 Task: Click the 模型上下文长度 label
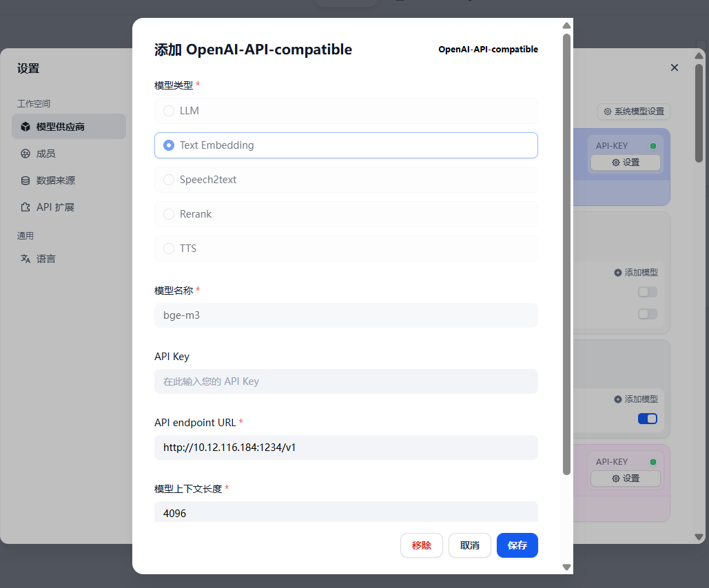coord(188,489)
